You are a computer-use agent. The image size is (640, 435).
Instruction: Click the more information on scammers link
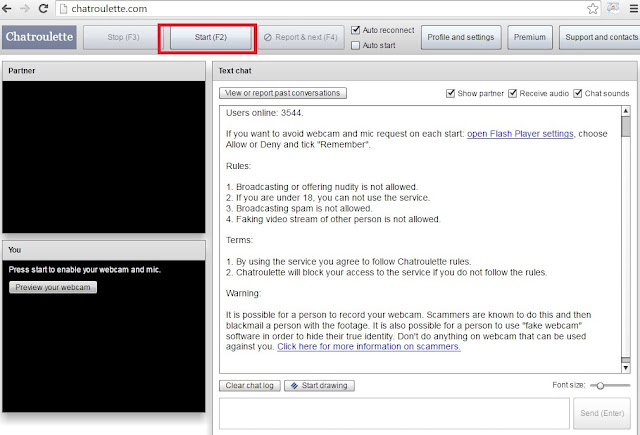point(369,346)
